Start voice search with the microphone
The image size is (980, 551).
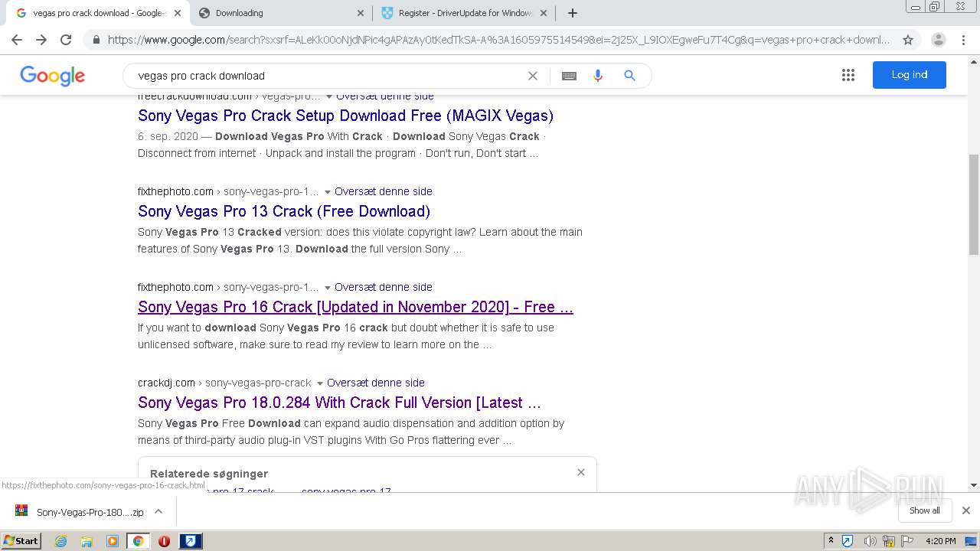[x=598, y=76]
